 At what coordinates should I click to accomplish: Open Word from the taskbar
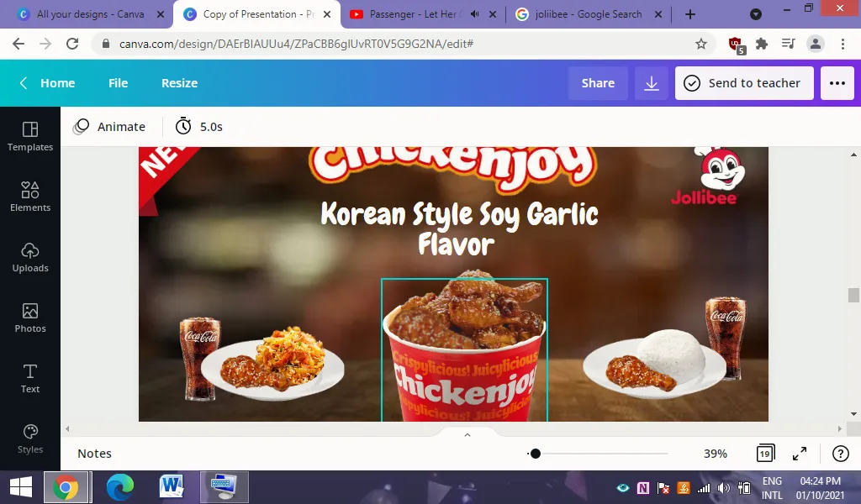(x=172, y=487)
